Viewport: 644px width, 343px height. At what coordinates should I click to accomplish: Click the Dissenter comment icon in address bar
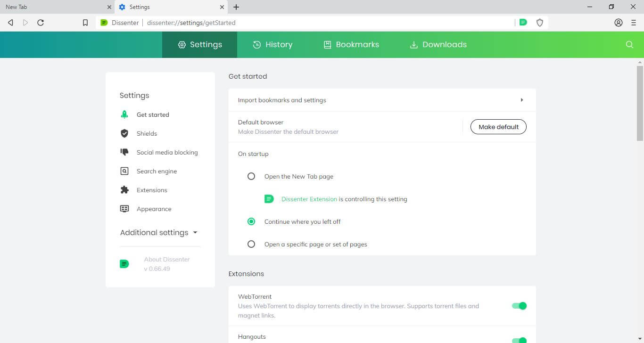pyautogui.click(x=523, y=22)
